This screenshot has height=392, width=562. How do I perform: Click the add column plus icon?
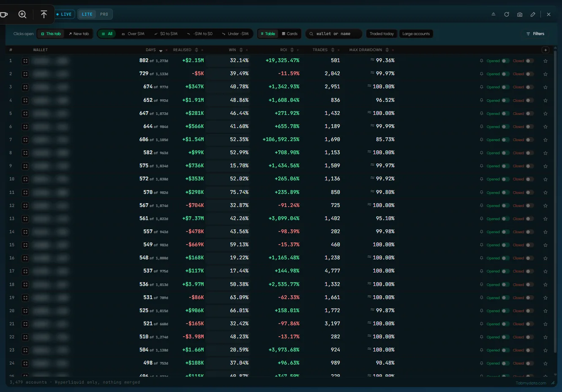tap(546, 50)
